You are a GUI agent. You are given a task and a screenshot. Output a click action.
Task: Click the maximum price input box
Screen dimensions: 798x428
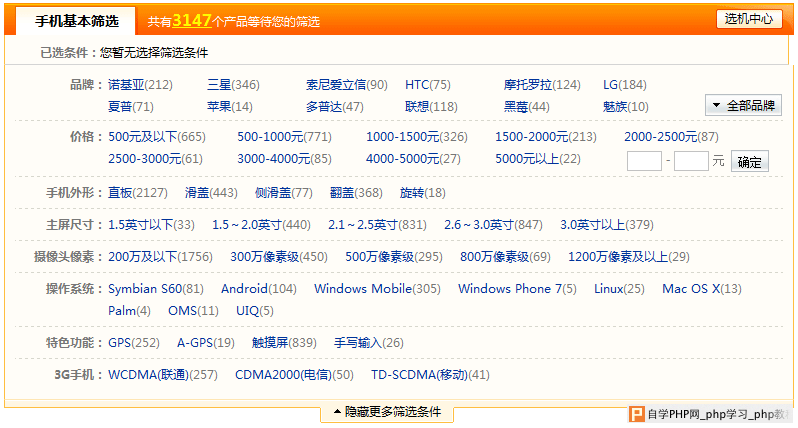pyautogui.click(x=691, y=161)
